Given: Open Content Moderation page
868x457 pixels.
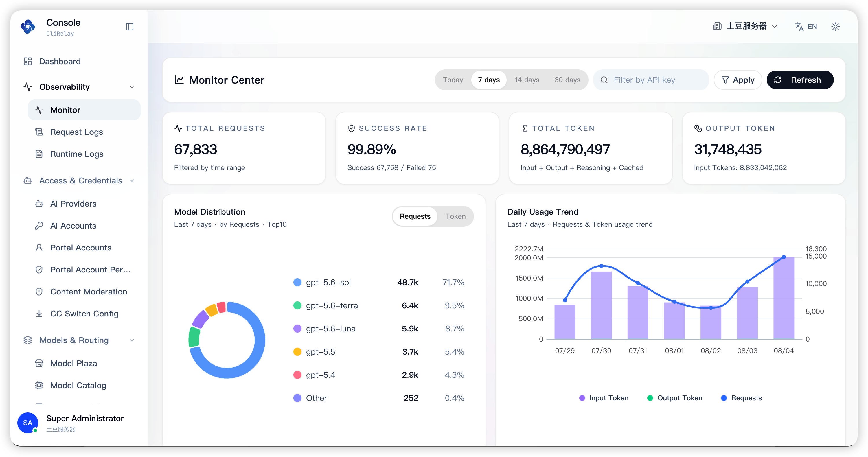Looking at the screenshot, I should 84,292.
